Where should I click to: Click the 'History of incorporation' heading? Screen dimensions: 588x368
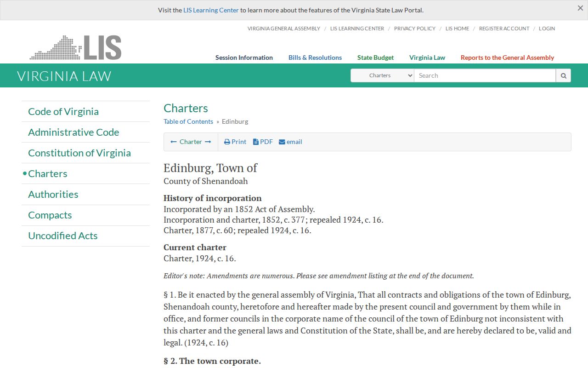click(x=213, y=198)
